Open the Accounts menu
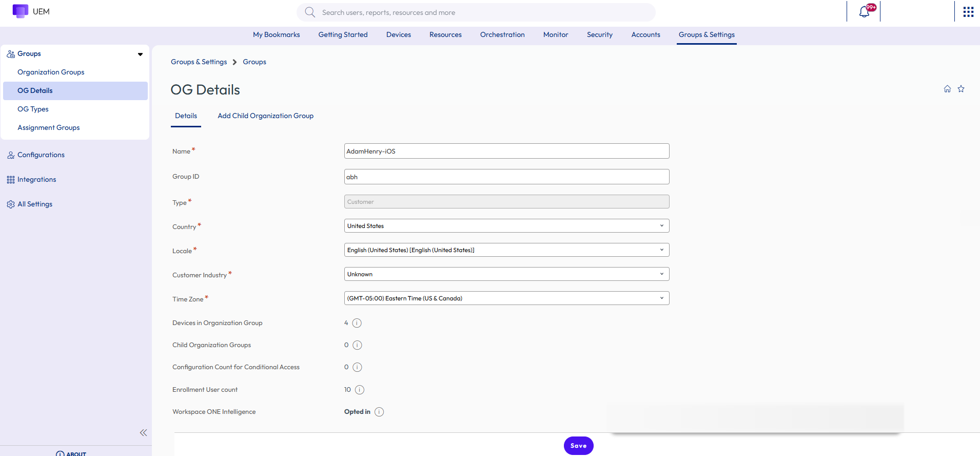The image size is (980, 456). click(645, 35)
